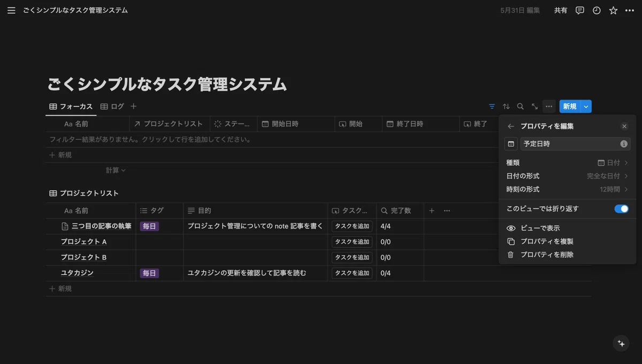642x364 pixels.
Task: Open the database filter icon
Action: coord(492,106)
